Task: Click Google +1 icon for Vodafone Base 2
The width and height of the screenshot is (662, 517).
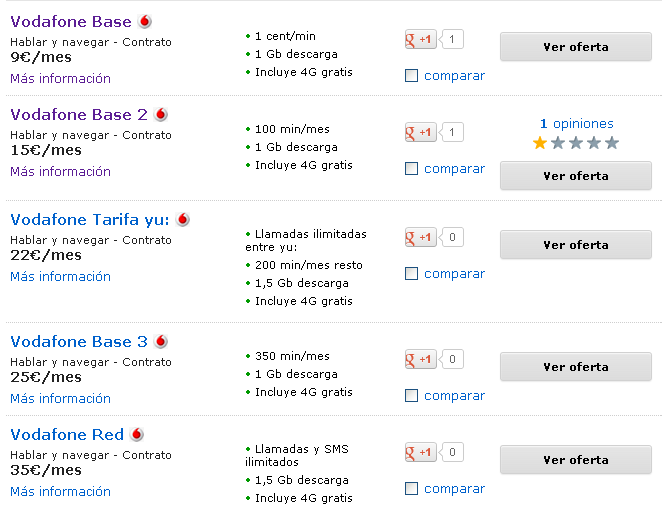Action: 421,132
